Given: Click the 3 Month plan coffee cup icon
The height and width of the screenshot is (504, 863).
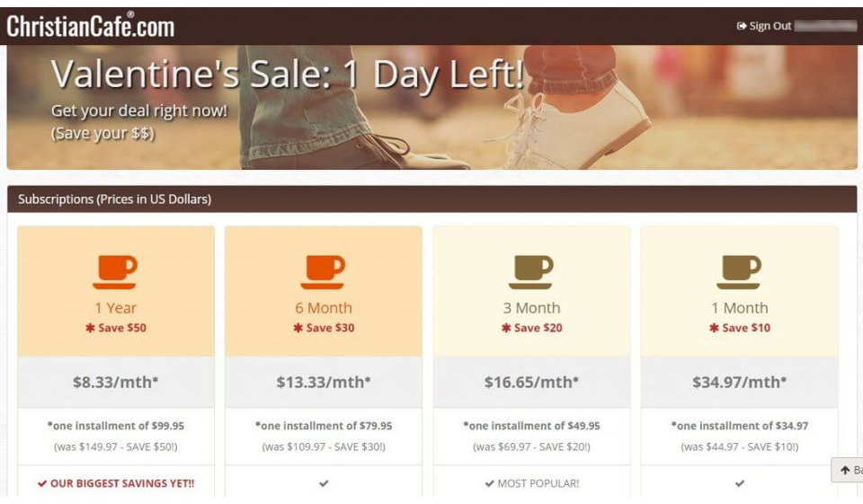Looking at the screenshot, I should (531, 271).
